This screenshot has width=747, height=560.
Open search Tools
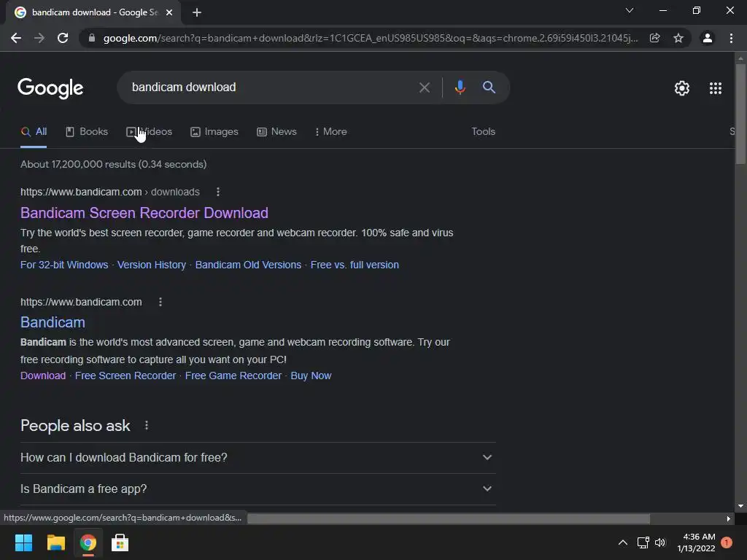pyautogui.click(x=483, y=132)
